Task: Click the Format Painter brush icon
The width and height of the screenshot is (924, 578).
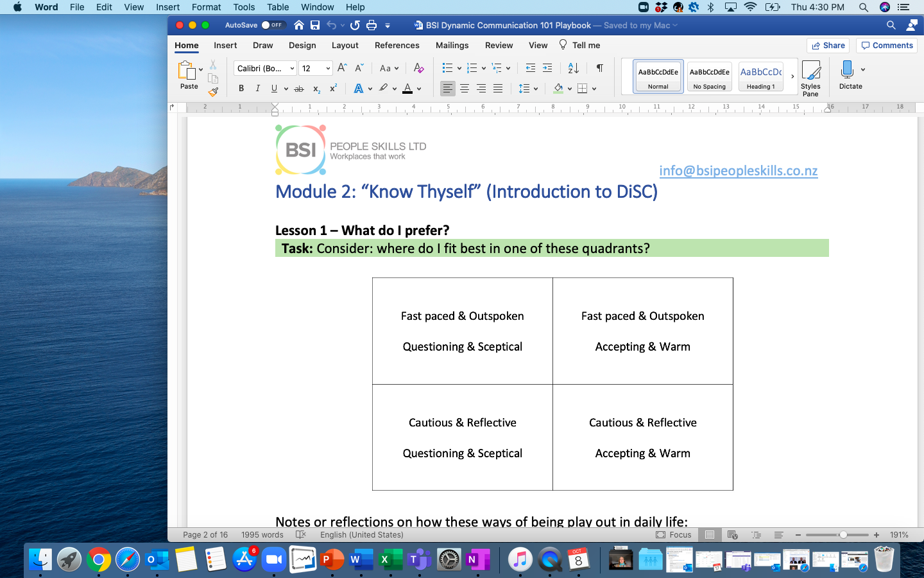Action: 213,92
